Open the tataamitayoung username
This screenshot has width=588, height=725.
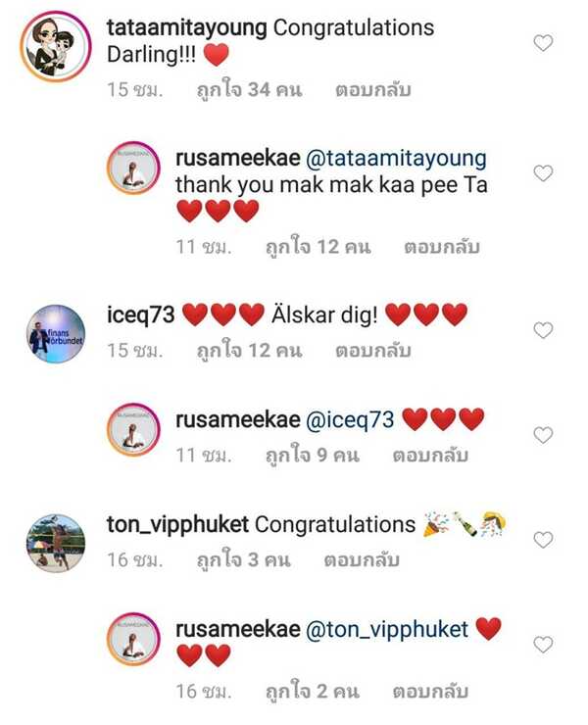pos(187,27)
